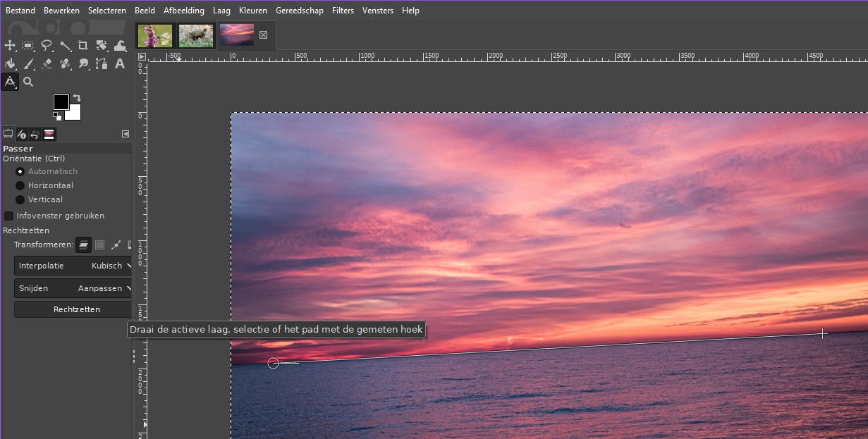Open the Filters menu

coord(343,11)
